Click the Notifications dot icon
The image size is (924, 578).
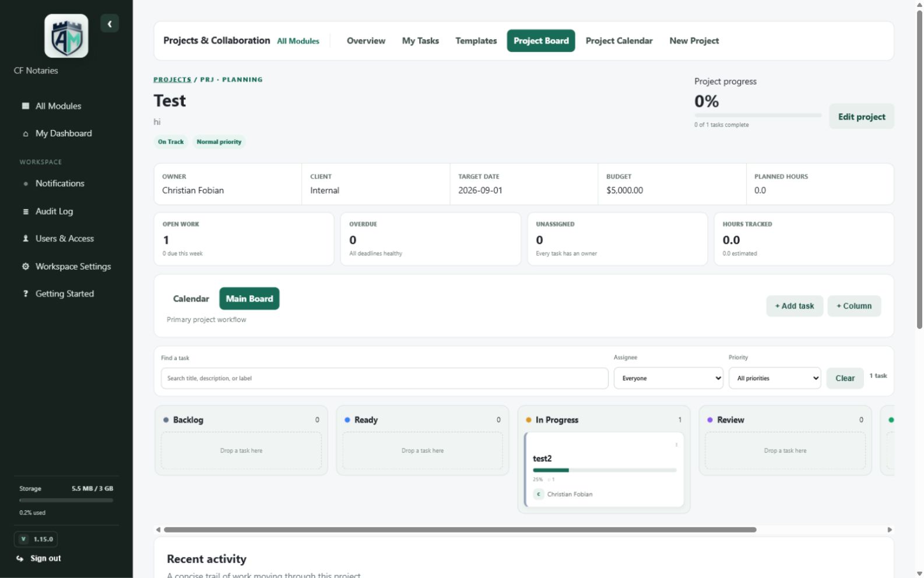[x=26, y=184]
